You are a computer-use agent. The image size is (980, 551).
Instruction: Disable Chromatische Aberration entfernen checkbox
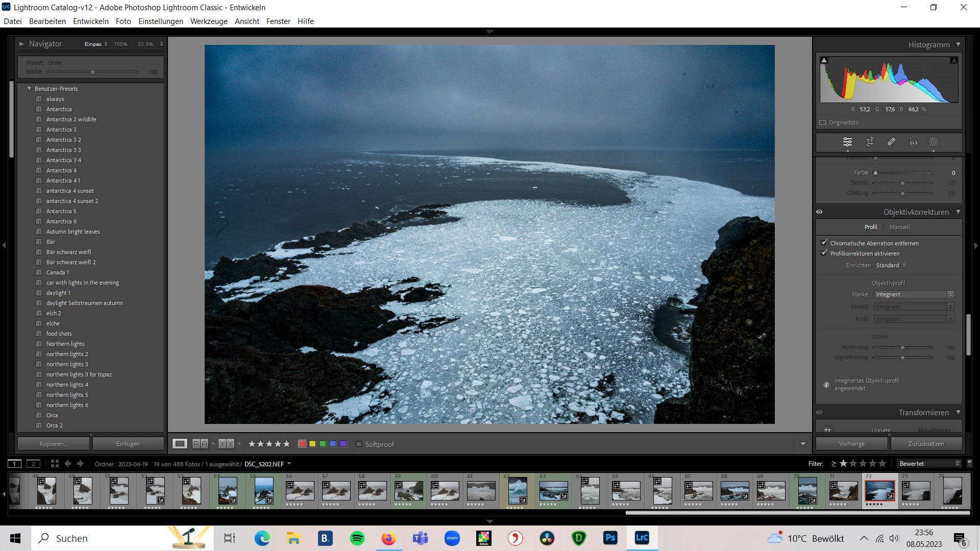(824, 243)
